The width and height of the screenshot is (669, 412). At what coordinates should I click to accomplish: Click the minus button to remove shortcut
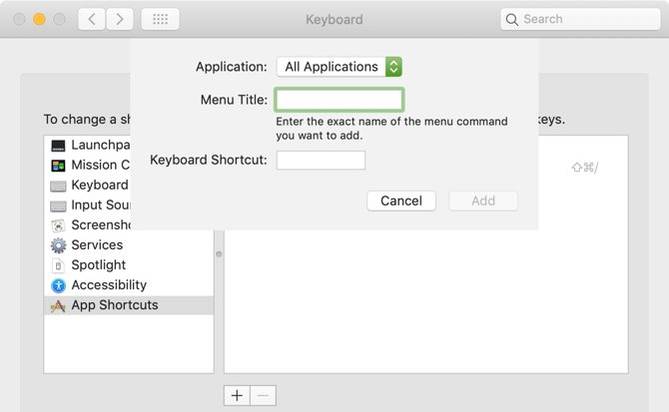point(261,395)
